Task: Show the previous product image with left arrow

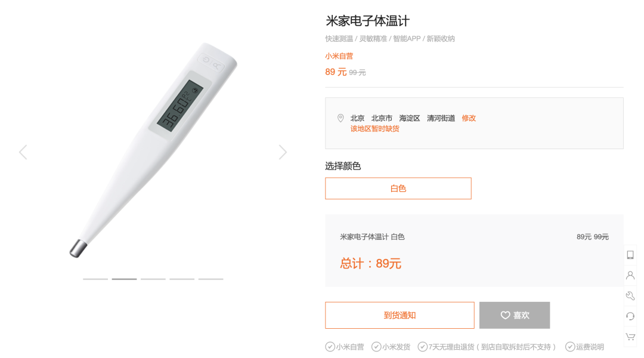Action: tap(23, 152)
